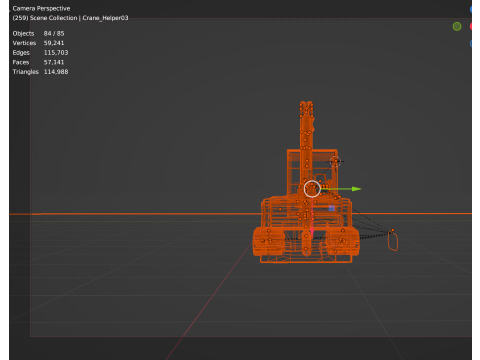480x360 pixels.
Task: Grab the green Y-axis move arrow
Action: (x=356, y=189)
